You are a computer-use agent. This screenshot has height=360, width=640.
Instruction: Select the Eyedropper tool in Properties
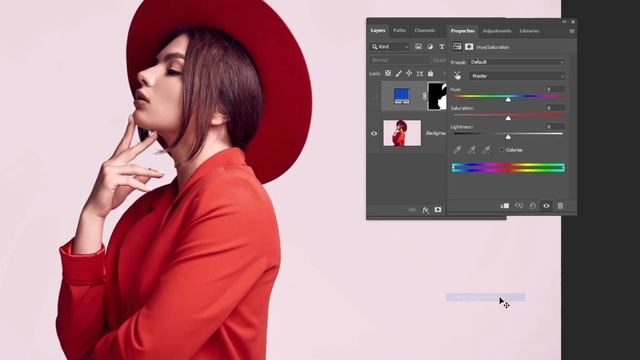tap(457, 150)
